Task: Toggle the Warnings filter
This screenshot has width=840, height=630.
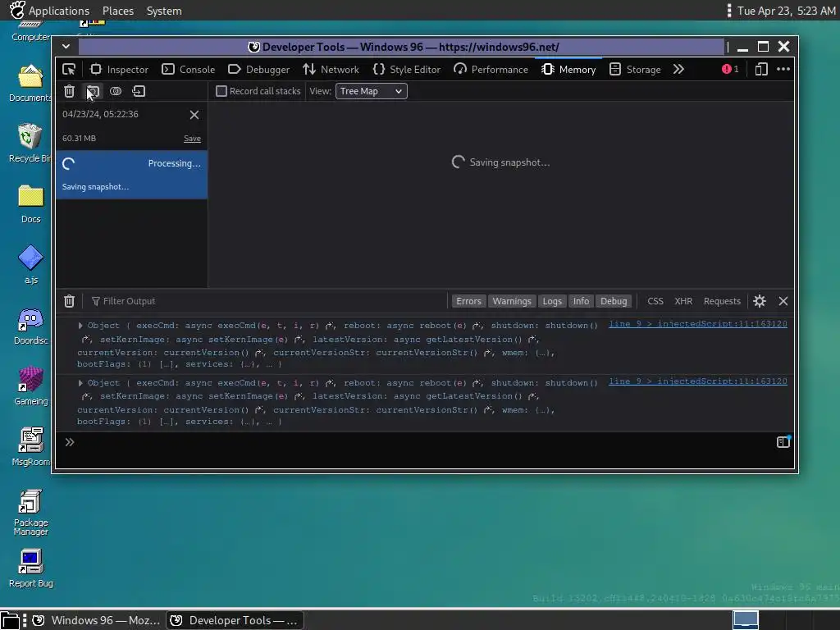Action: [512, 301]
